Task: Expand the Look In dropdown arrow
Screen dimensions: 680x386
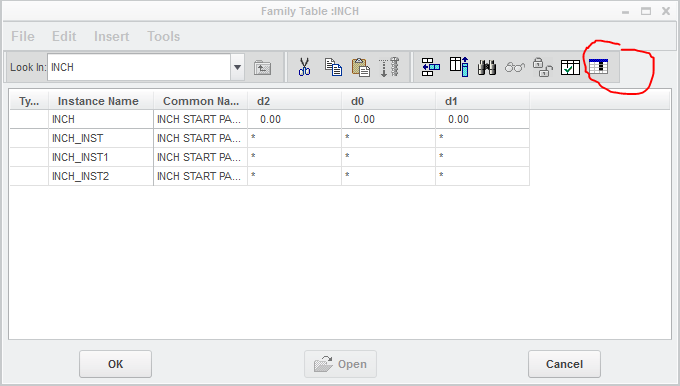Action: click(237, 67)
